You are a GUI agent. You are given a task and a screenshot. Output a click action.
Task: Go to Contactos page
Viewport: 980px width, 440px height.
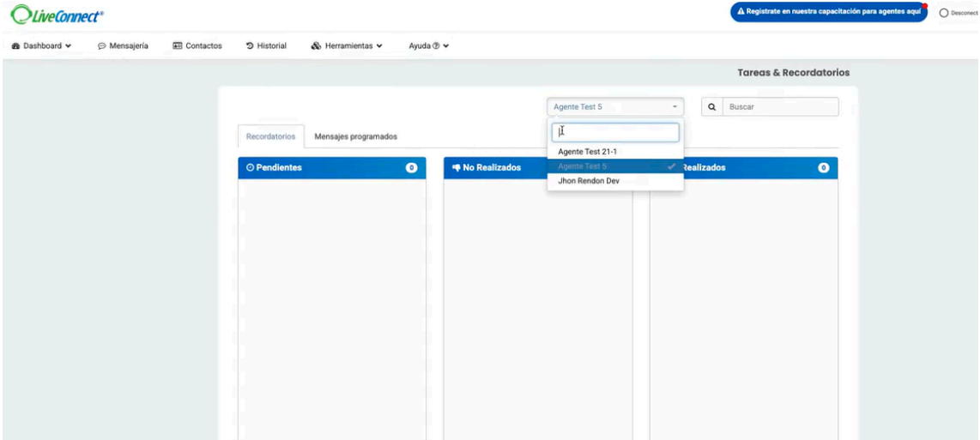[x=197, y=45]
